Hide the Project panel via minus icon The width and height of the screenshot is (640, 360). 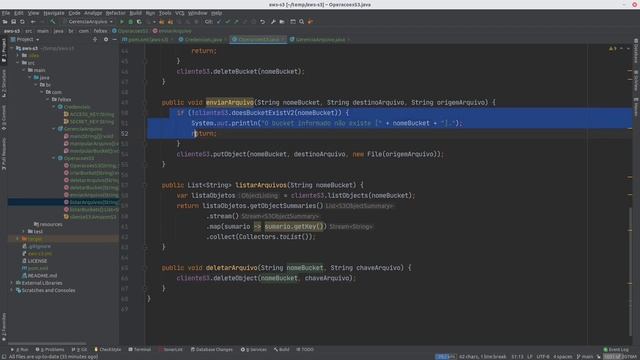click(x=114, y=40)
